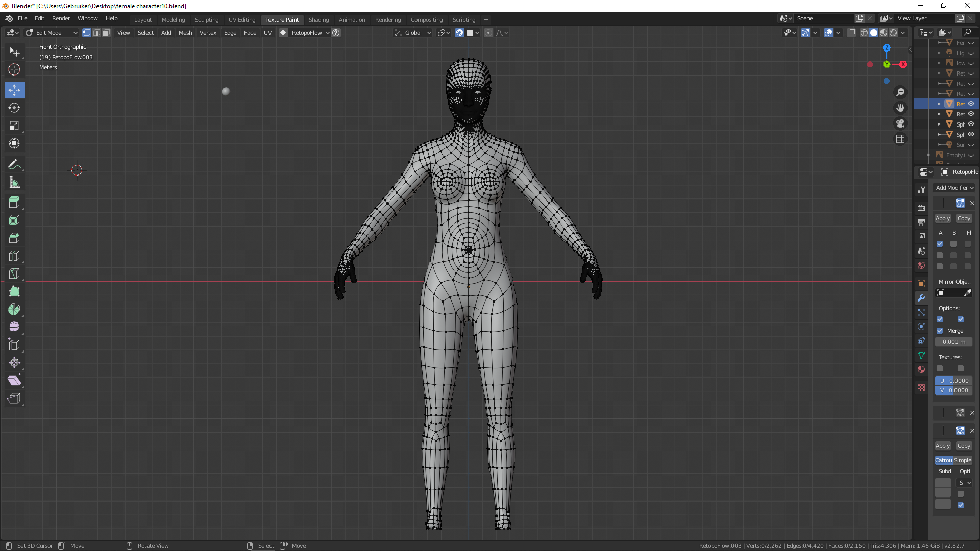This screenshot has width=980, height=551.
Task: Hide the selected Ret object with eye icon
Action: [971, 104]
